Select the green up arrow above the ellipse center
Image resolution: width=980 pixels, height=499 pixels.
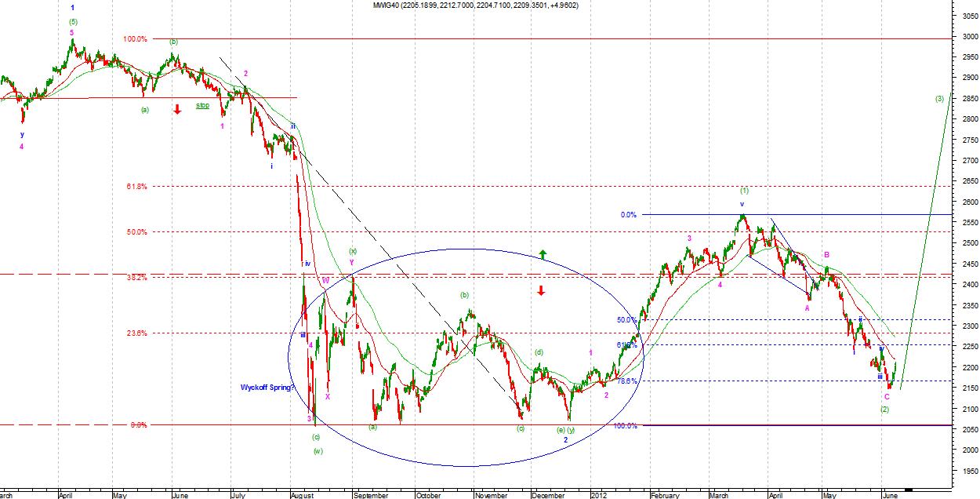(x=542, y=254)
